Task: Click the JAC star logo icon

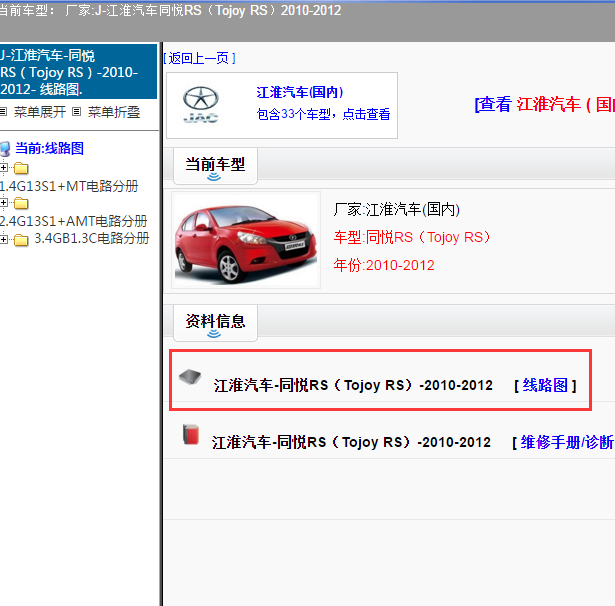Action: pos(200,104)
